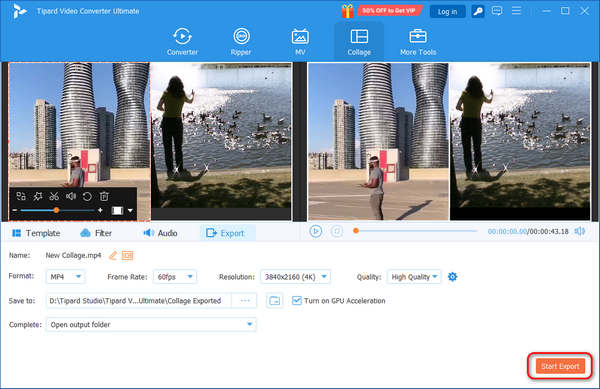
Task: Expand the Resolution 3840x2160 dropdown
Action: 295,277
